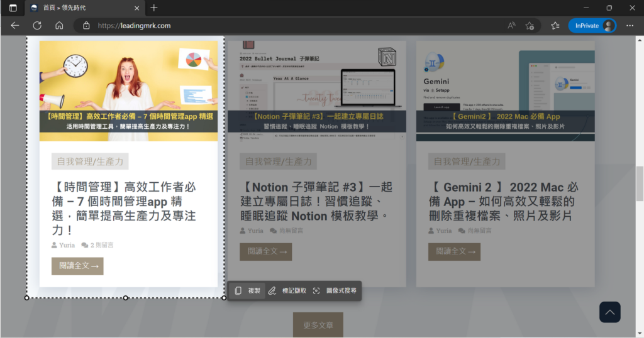Click the vertical scrollbar thumb
The height and width of the screenshot is (338, 644).
(640, 183)
